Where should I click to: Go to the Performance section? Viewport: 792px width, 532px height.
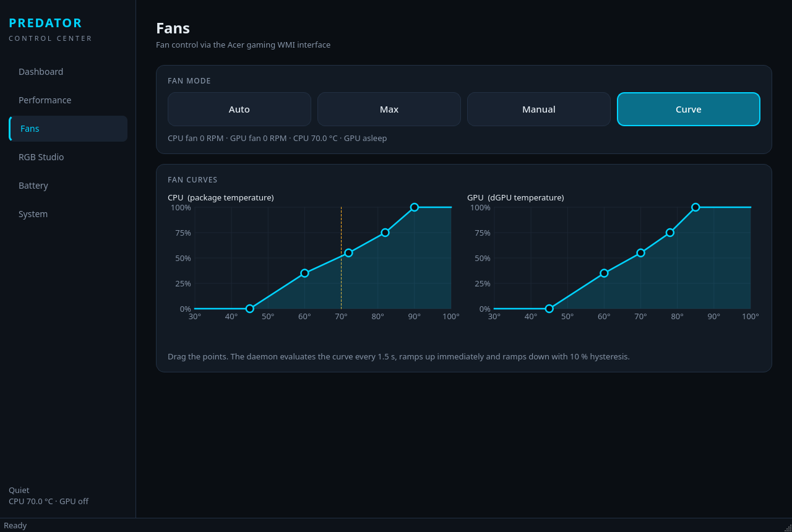(x=68, y=100)
